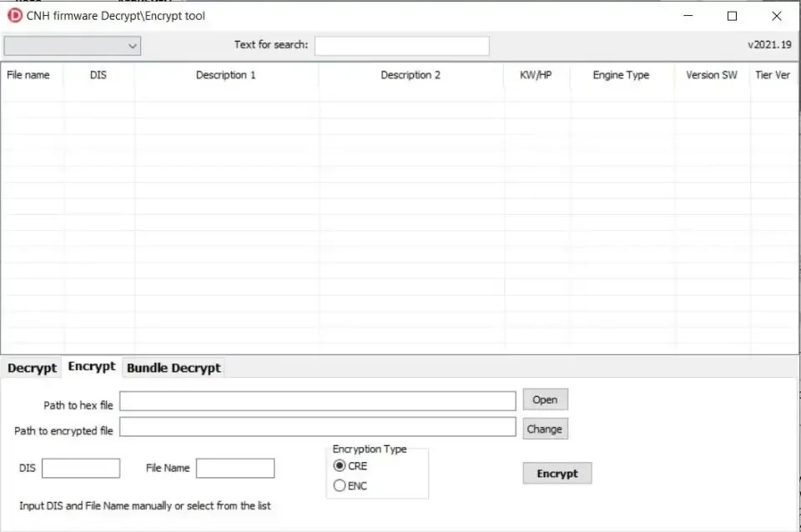
Task: Click the Encrypt button
Action: (557, 474)
